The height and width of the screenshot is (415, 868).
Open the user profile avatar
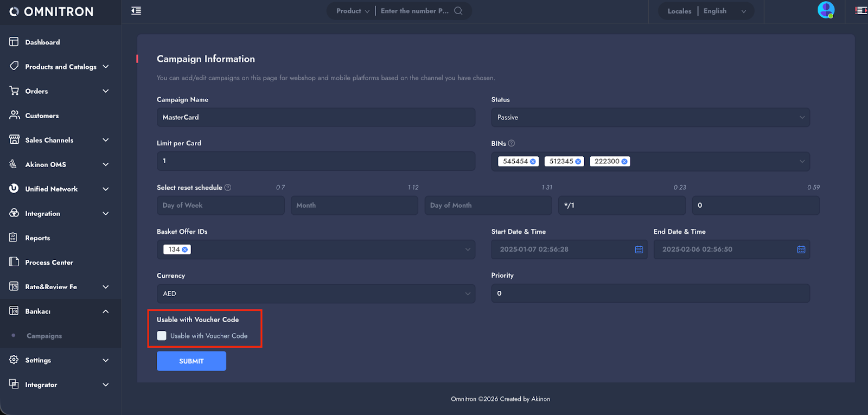[826, 10]
